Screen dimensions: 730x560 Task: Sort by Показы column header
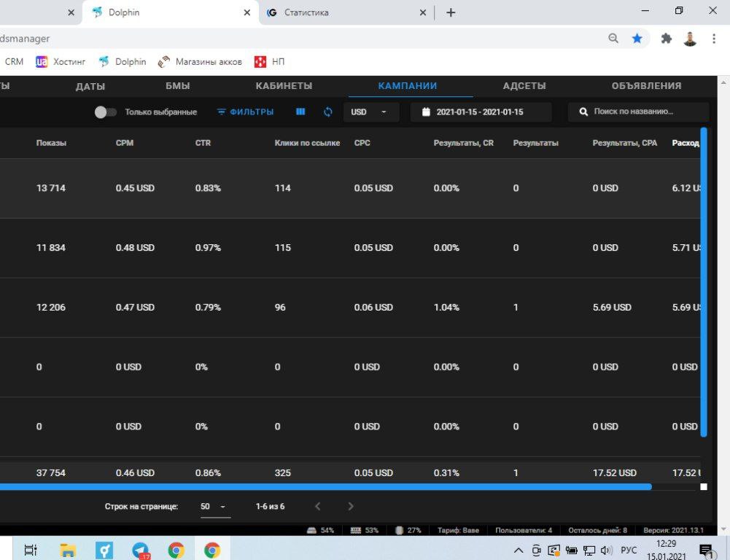click(51, 143)
